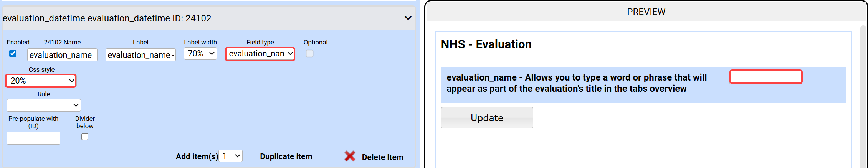The image size is (868, 168).
Task: Click the evaluation_name input in preview
Action: (x=765, y=77)
